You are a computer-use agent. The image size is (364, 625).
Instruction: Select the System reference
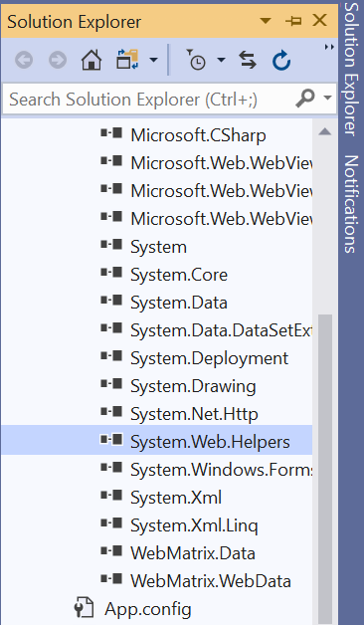(158, 247)
